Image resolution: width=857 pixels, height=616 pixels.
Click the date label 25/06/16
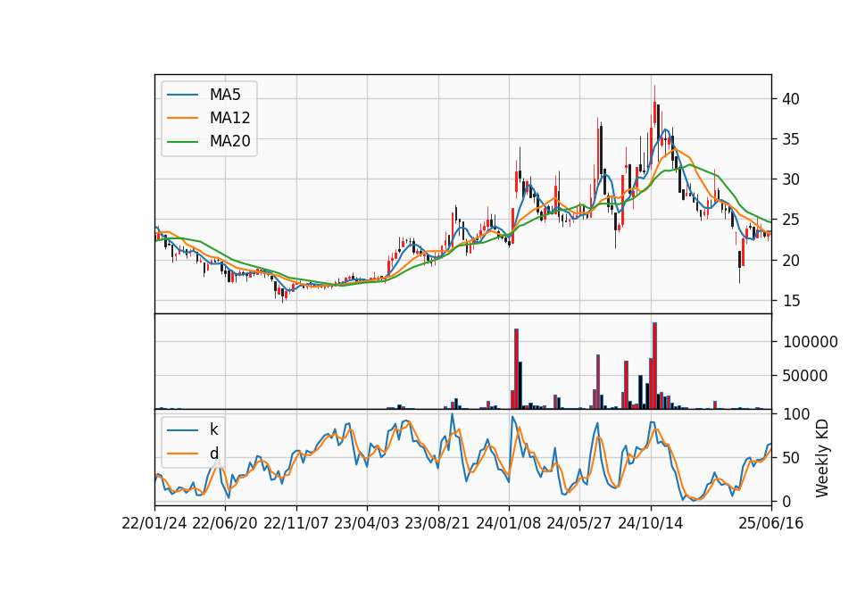coord(771,523)
